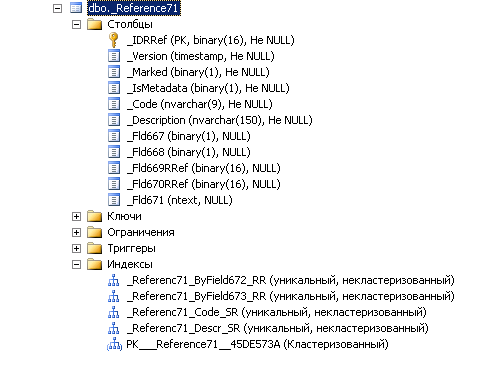Expand the Триггеры folder
Screen dimensions: 488x377
[x=76, y=248]
